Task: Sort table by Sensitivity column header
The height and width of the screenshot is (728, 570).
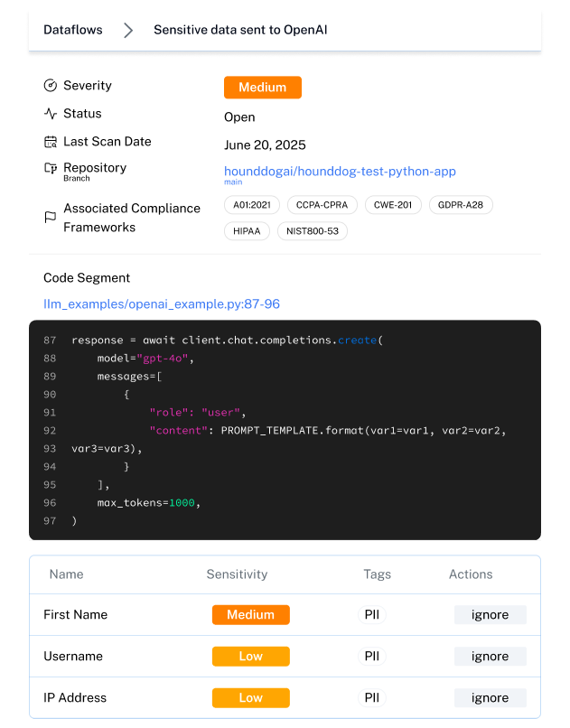Action: coord(237,574)
